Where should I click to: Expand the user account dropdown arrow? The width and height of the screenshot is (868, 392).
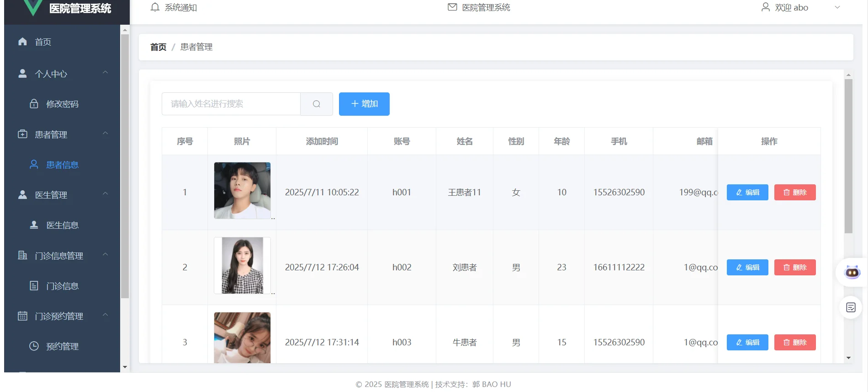click(x=837, y=7)
